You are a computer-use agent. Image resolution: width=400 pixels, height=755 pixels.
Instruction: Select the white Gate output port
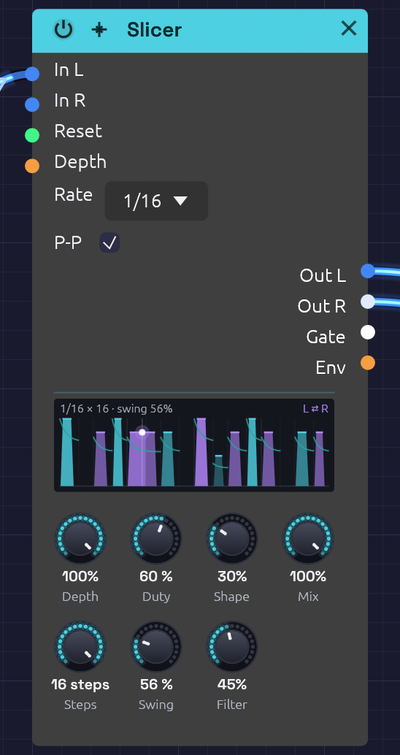point(368,332)
